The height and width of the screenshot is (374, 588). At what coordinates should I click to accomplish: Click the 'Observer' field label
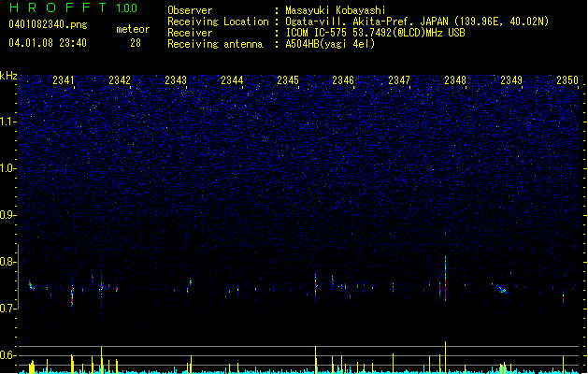(x=190, y=10)
